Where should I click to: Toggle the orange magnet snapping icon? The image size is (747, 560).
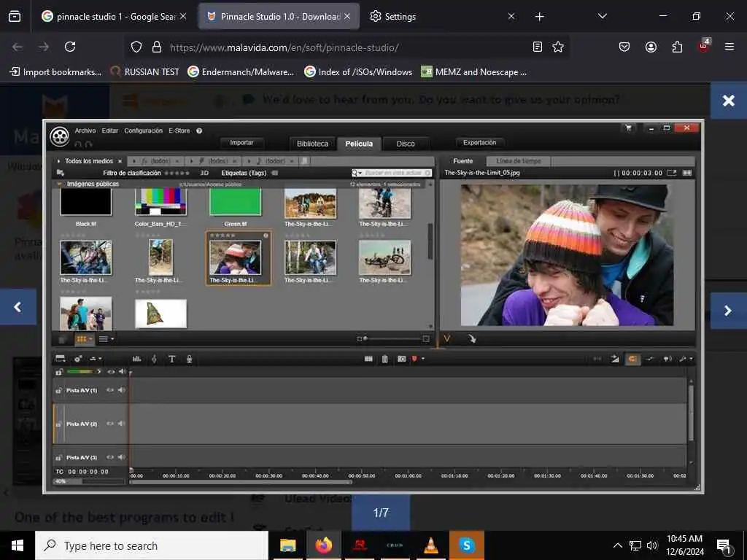[632, 359]
